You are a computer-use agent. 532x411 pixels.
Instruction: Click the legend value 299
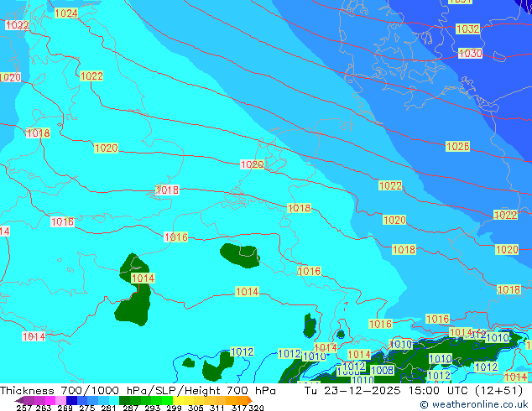[174, 408]
